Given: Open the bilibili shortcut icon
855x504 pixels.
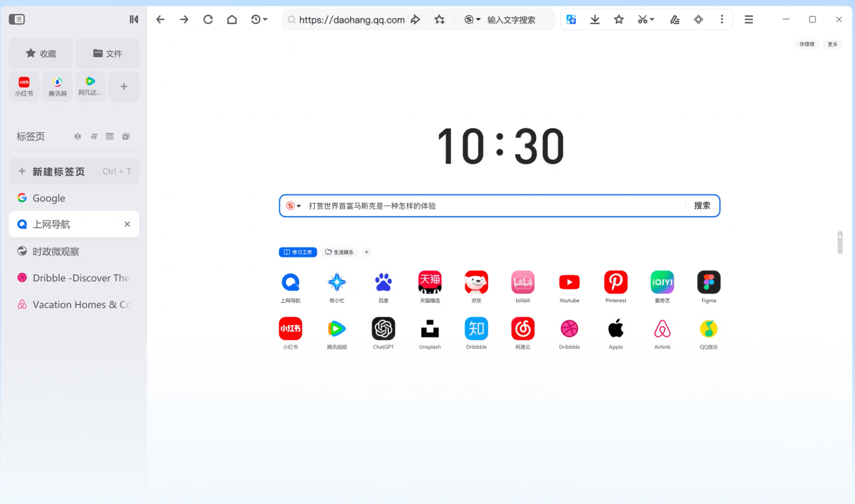Looking at the screenshot, I should point(523,282).
